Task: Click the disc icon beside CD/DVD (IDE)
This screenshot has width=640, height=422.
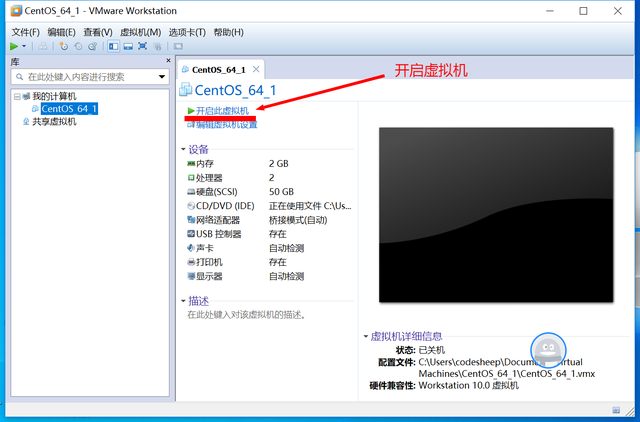Action: pos(191,206)
